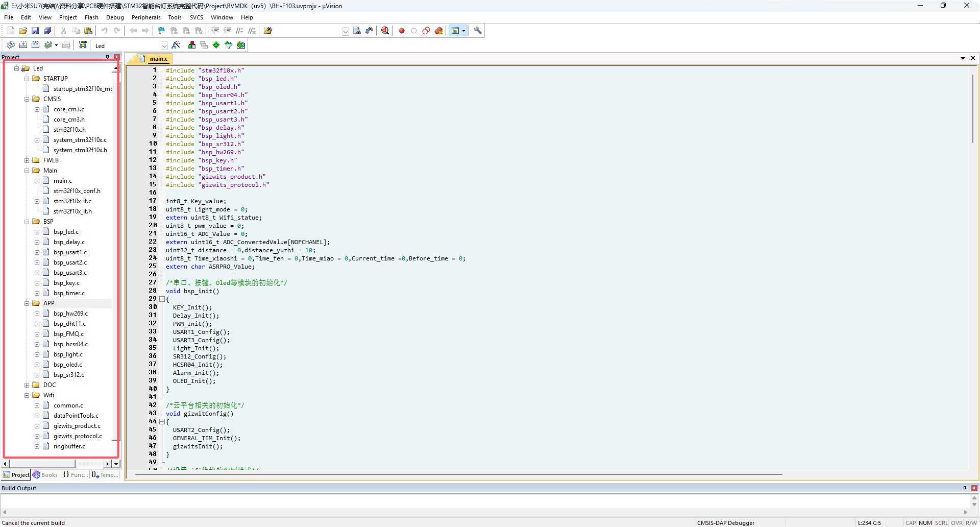980x527 pixels.
Task: Click the Open file toolbar icon
Action: point(23,31)
